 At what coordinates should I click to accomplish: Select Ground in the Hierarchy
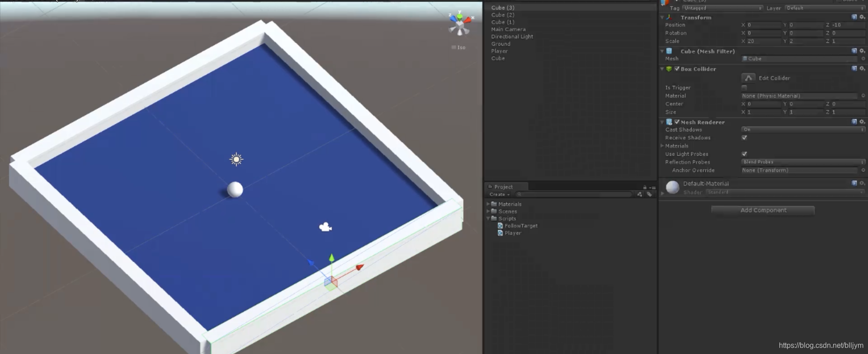(x=501, y=44)
